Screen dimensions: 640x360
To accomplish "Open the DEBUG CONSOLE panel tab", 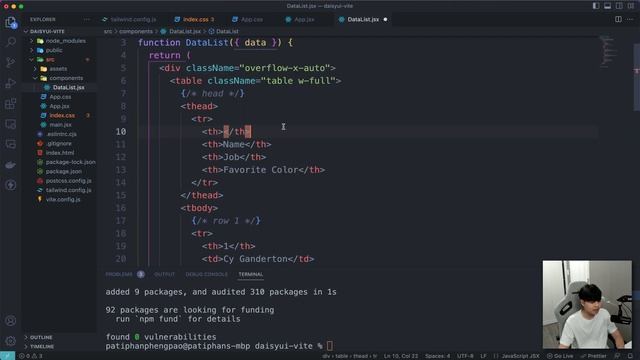I will point(207,274).
